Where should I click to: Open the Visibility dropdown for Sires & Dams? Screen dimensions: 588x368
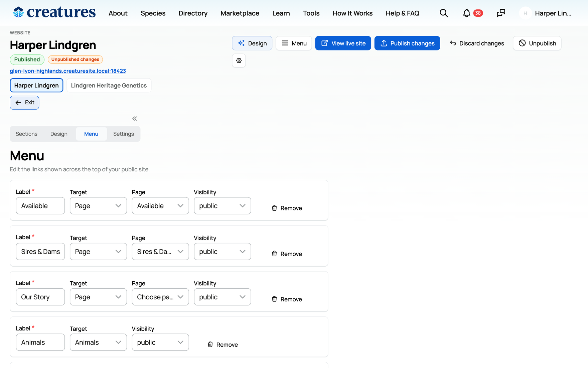tap(223, 252)
